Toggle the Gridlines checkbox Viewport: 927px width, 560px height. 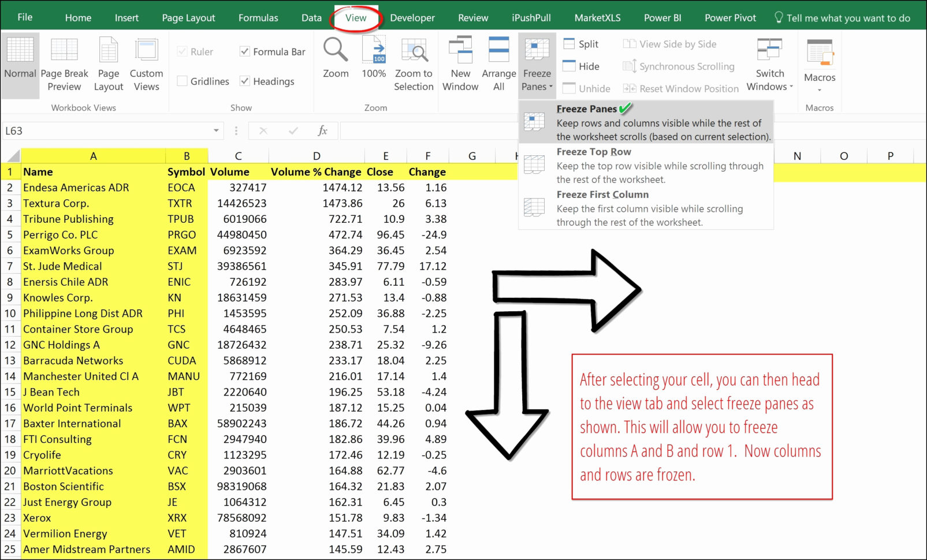[182, 81]
